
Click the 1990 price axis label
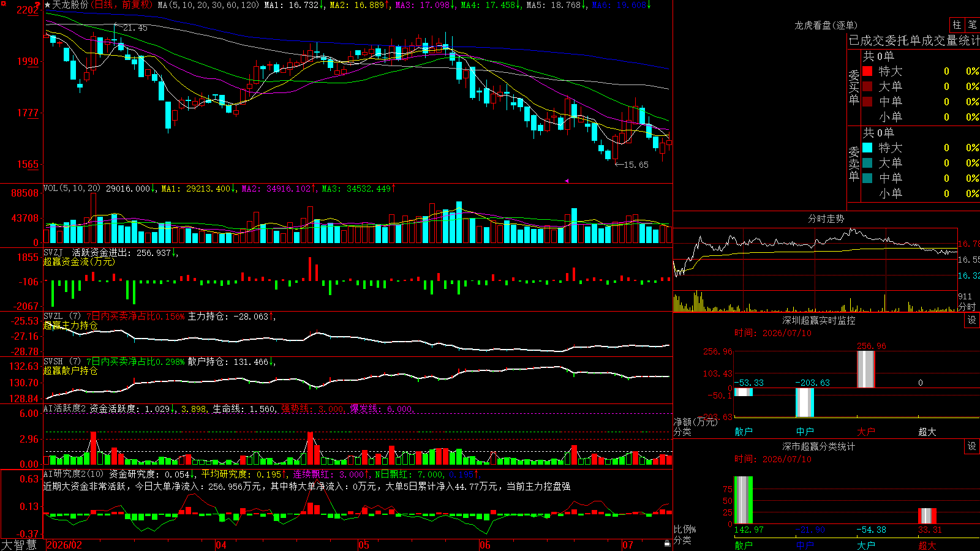click(x=28, y=61)
